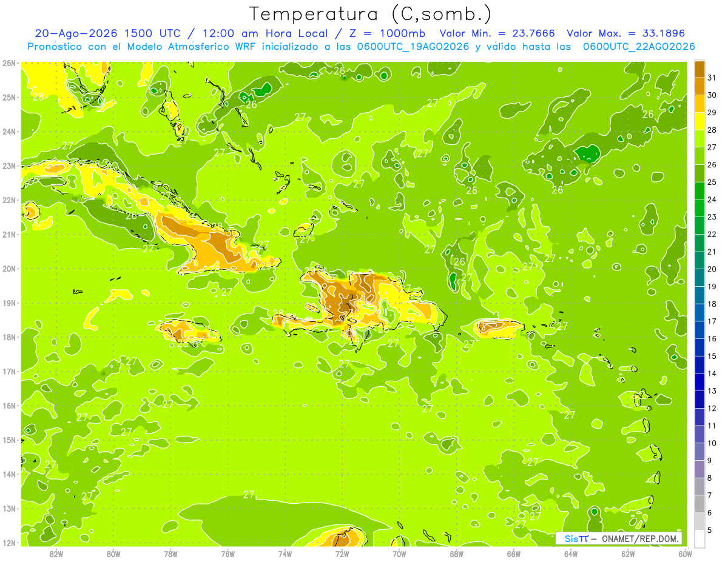Click the 18N latitude axis label

(x=8, y=337)
